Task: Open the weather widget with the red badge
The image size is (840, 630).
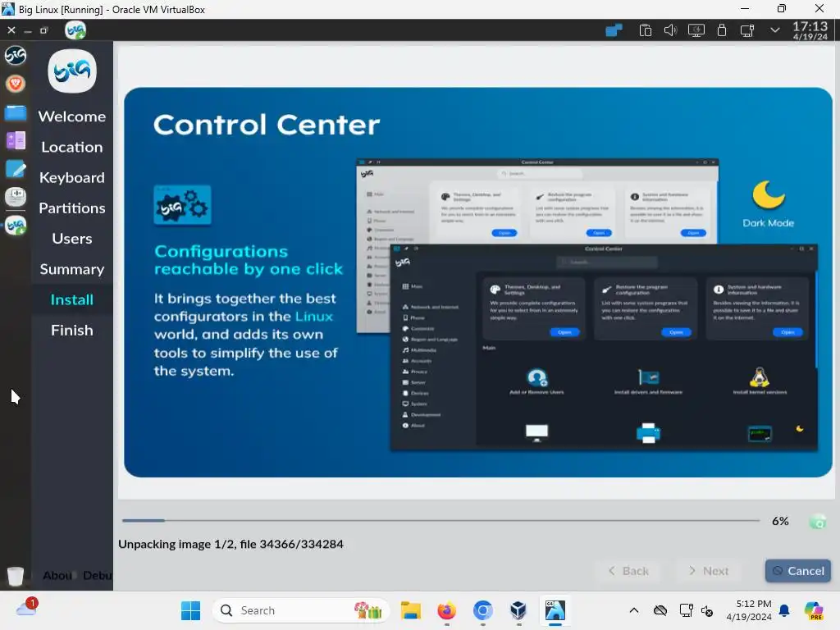Action: 27,608
